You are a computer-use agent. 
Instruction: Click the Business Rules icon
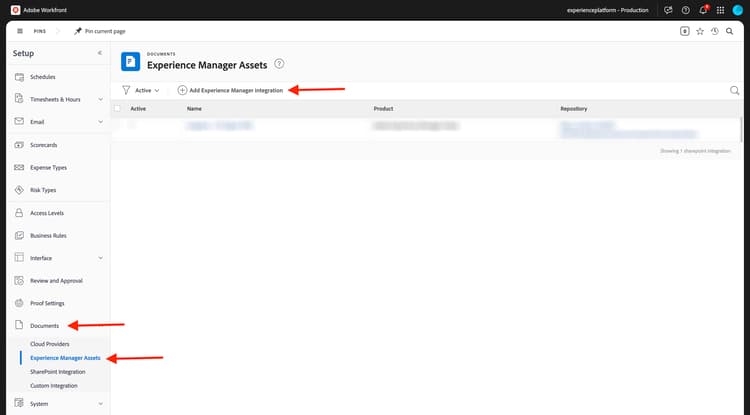coord(19,235)
